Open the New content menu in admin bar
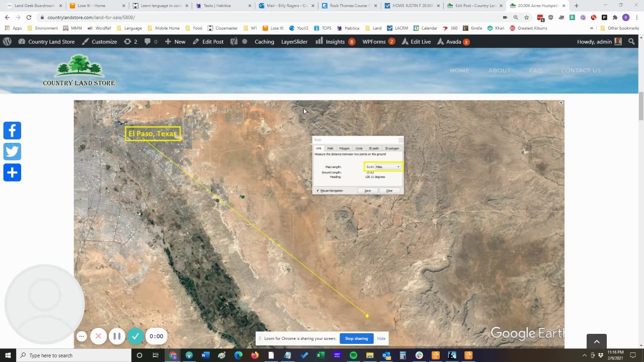The height and width of the screenshot is (362, 644). (x=175, y=42)
